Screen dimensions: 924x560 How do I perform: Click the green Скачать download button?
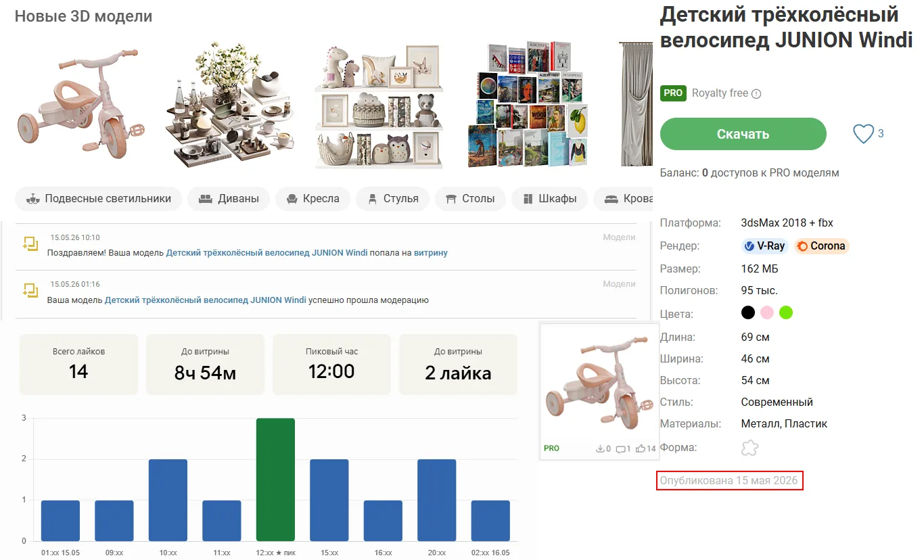743,134
